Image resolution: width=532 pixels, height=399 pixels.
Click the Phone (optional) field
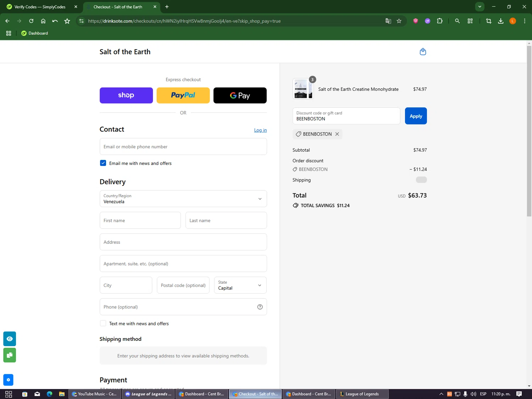(183, 307)
